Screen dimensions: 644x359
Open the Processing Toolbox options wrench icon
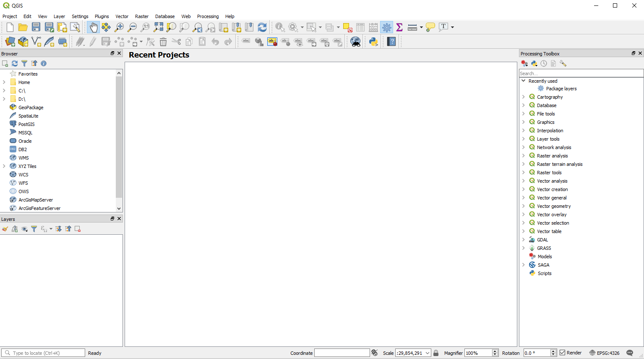pos(563,63)
